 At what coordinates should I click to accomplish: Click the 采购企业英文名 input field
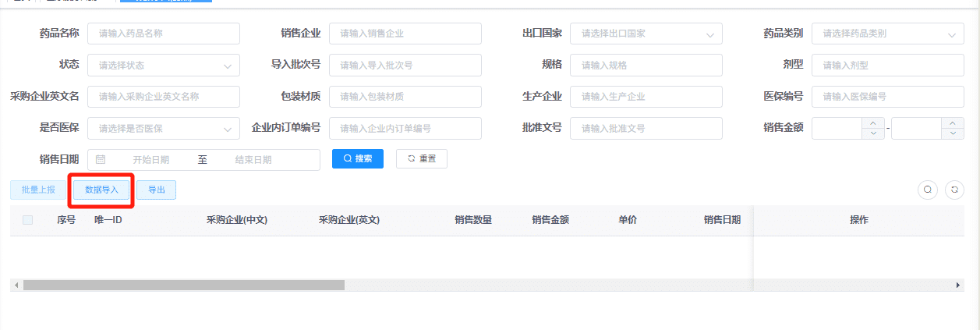pyautogui.click(x=164, y=97)
